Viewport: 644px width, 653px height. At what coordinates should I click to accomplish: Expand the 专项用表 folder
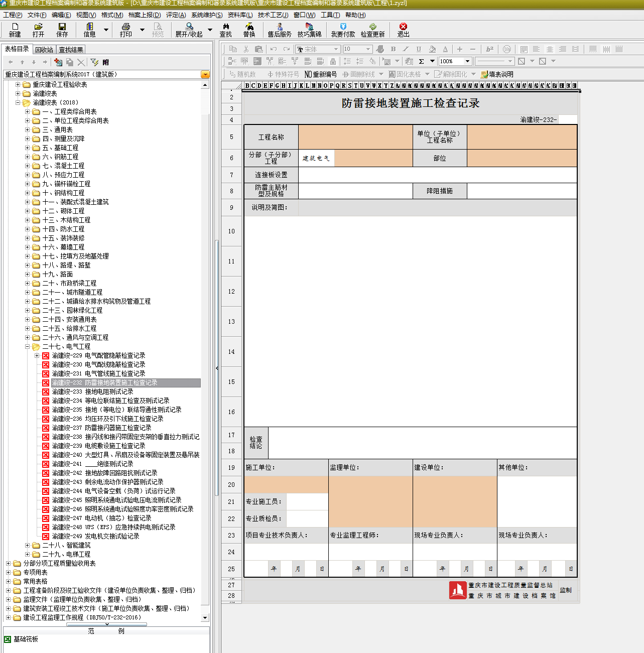pyautogui.click(x=8, y=573)
